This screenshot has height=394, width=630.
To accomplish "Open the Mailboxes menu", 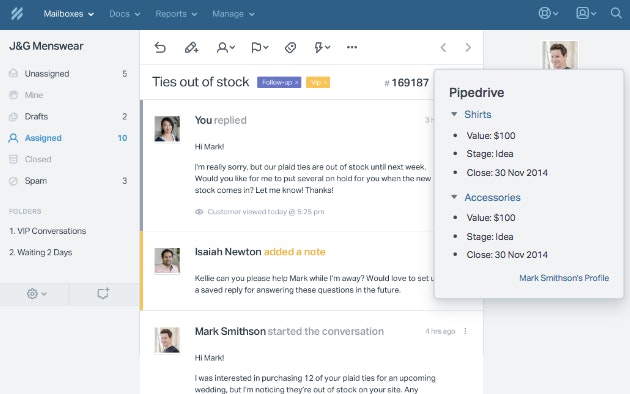I will (69, 14).
